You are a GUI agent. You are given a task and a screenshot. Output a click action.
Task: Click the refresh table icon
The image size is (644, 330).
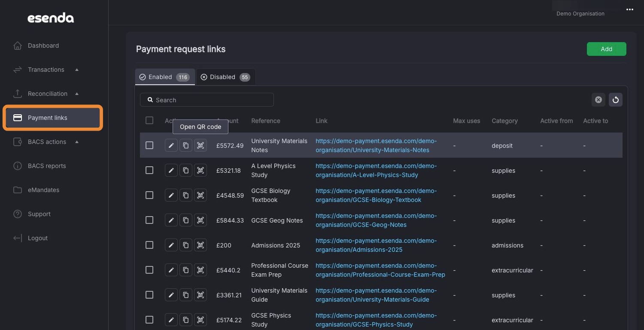pos(616,100)
